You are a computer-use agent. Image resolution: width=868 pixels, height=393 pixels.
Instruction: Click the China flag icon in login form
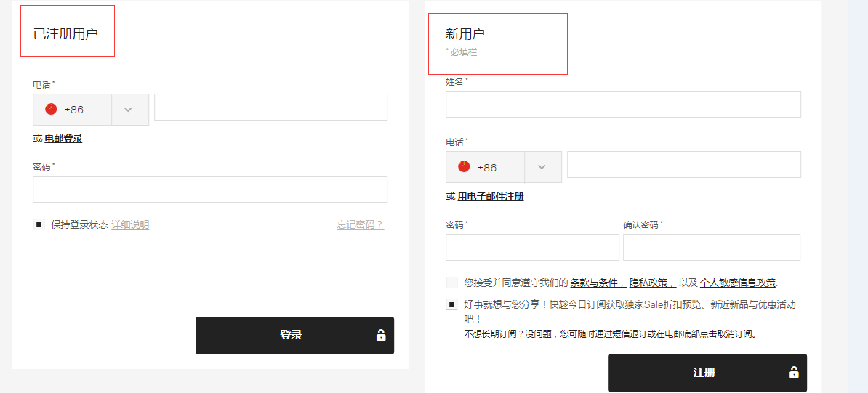(51, 110)
